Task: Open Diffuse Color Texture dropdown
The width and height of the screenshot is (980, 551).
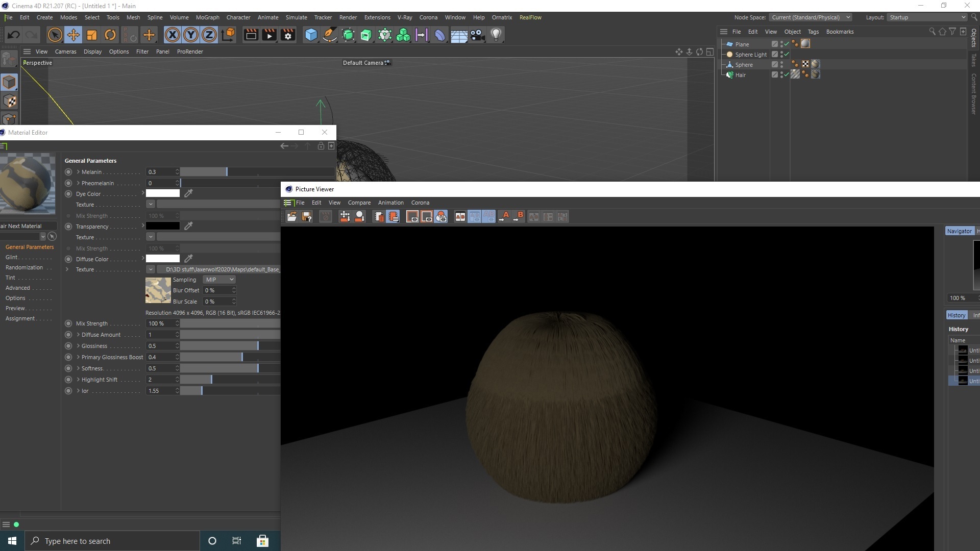Action: [x=151, y=269]
